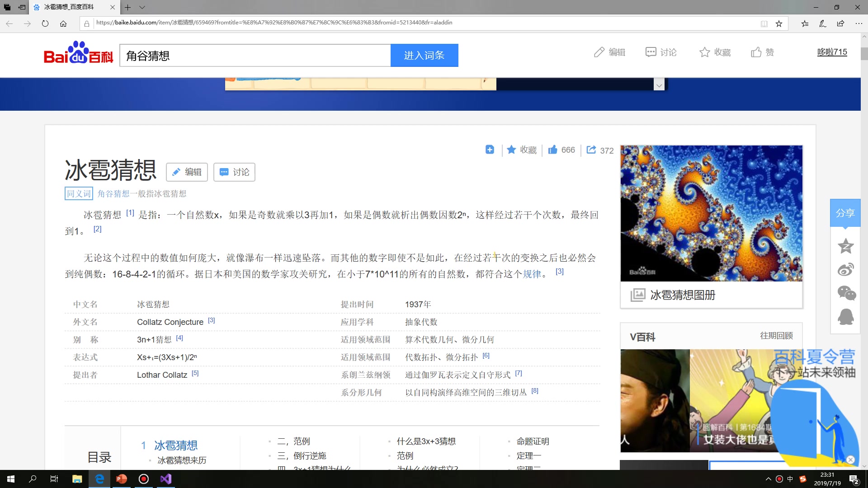Close the floating summer camp ad
868x488 pixels.
pos(850,460)
